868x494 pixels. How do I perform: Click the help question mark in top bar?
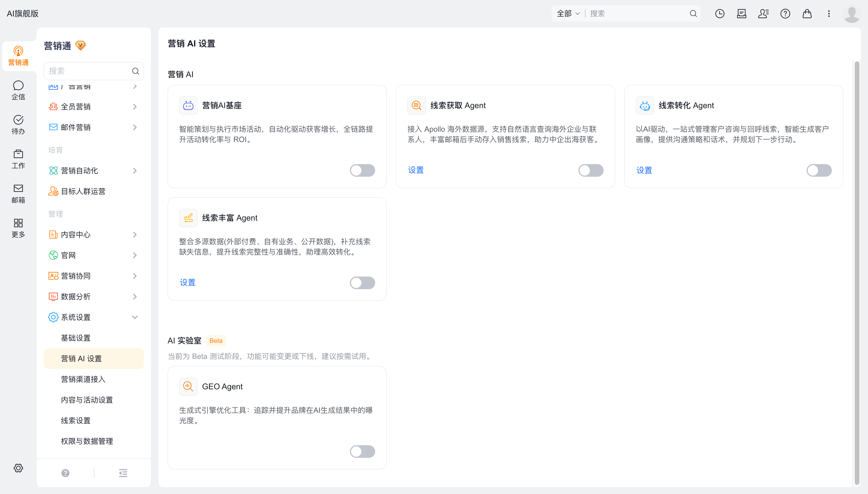click(785, 13)
